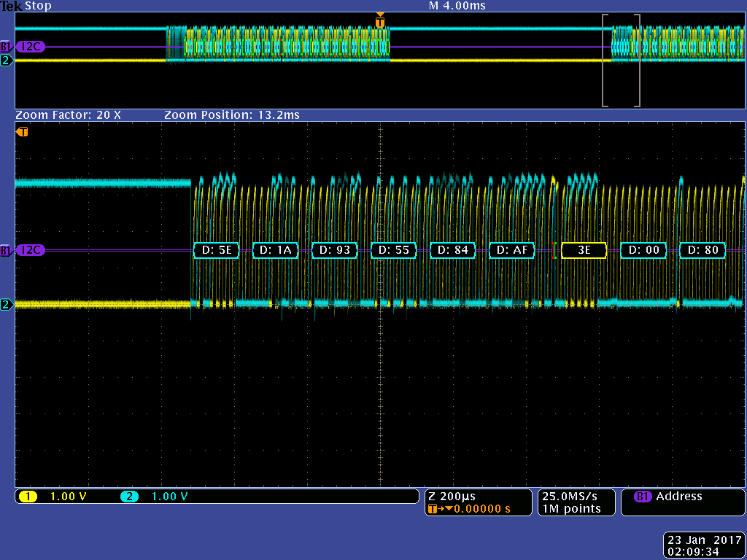This screenshot has width=747, height=560.
Task: Click the date '23 Jan 2017'
Action: click(705, 540)
